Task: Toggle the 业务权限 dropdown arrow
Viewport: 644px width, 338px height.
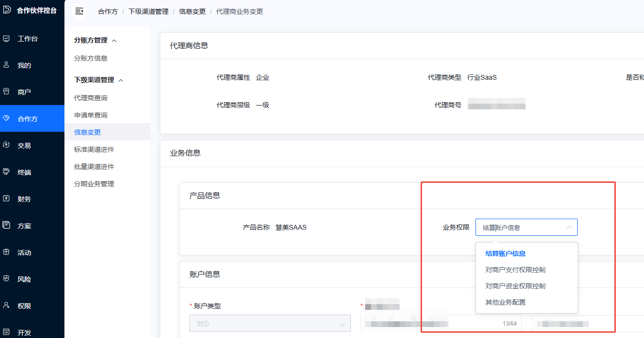Action: (x=569, y=227)
